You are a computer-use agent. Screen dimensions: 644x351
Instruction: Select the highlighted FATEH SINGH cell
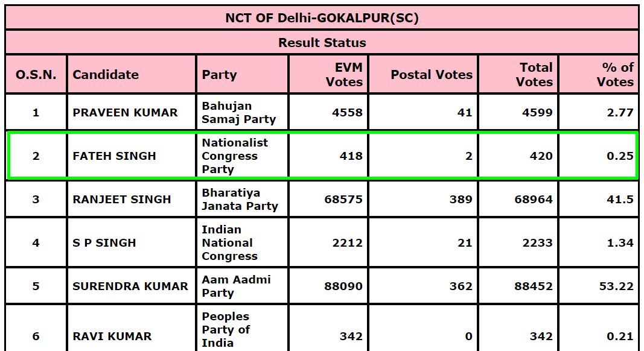(x=114, y=156)
